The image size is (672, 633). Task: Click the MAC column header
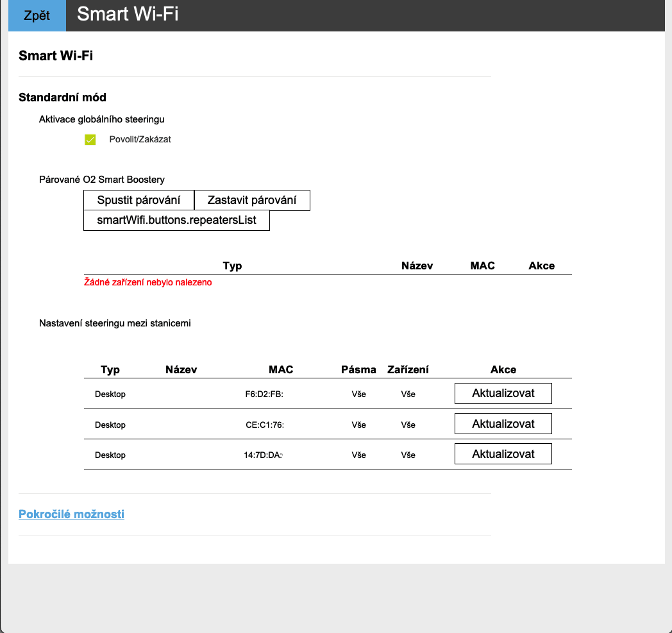(280, 369)
